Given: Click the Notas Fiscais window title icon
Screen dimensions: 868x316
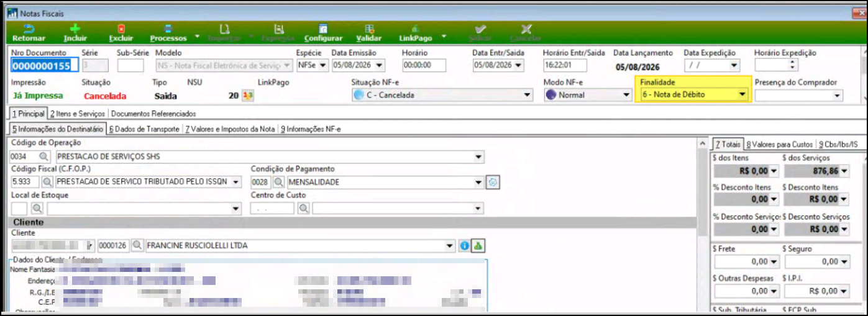Looking at the screenshot, I should 12,13.
